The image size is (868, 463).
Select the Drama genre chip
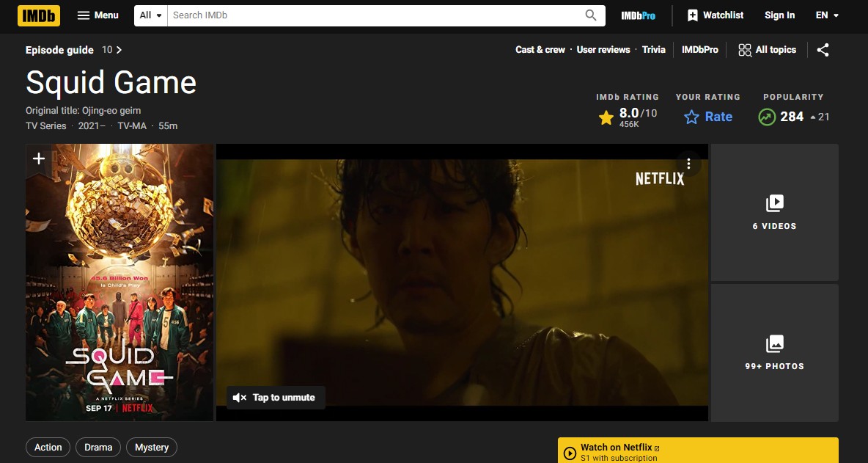click(98, 448)
